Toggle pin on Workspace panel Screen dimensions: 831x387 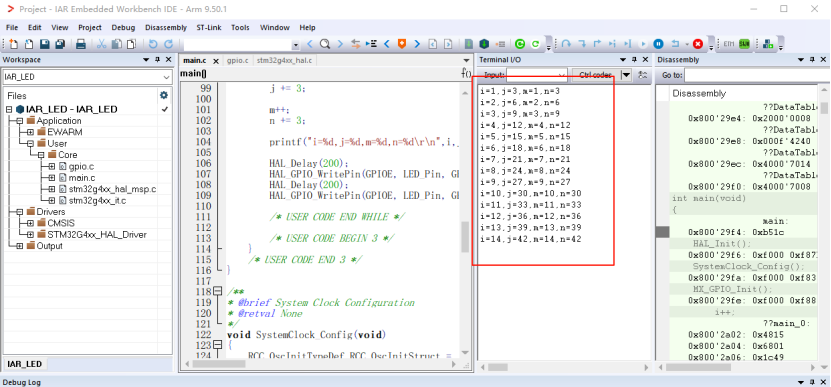(157, 60)
